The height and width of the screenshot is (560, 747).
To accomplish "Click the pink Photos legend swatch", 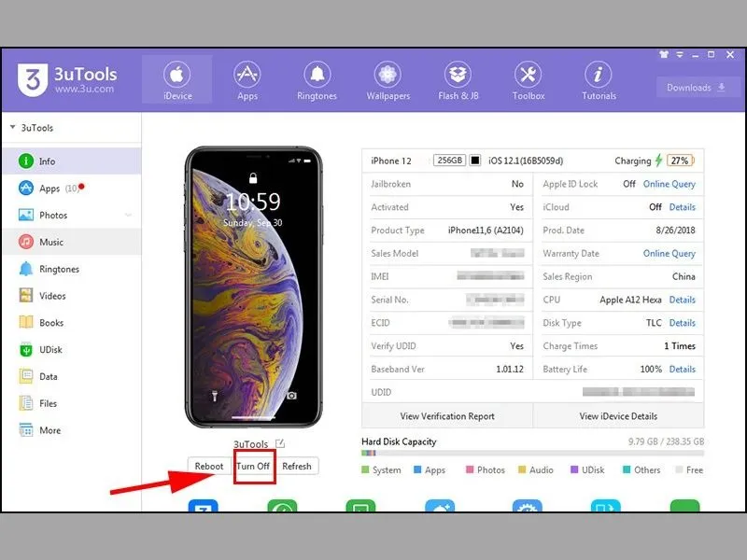I will point(470,469).
